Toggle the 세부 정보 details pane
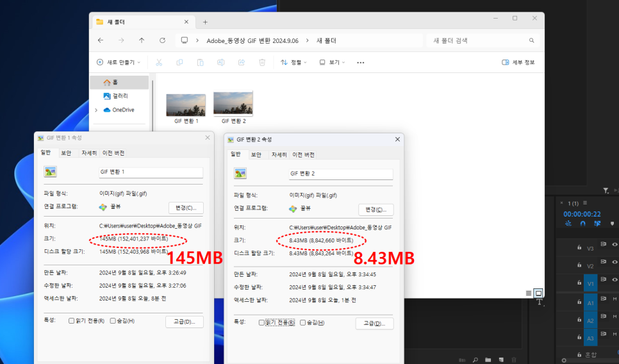This screenshot has width=619, height=364. coord(518,62)
